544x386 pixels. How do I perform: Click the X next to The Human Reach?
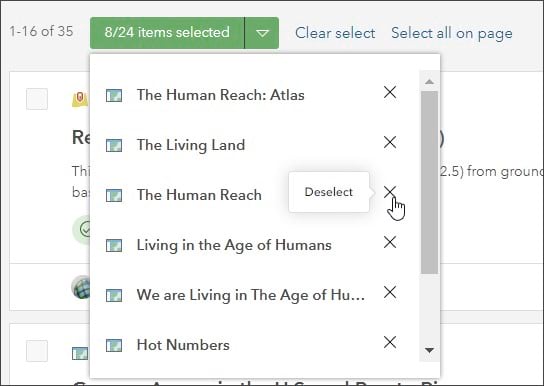tap(390, 192)
